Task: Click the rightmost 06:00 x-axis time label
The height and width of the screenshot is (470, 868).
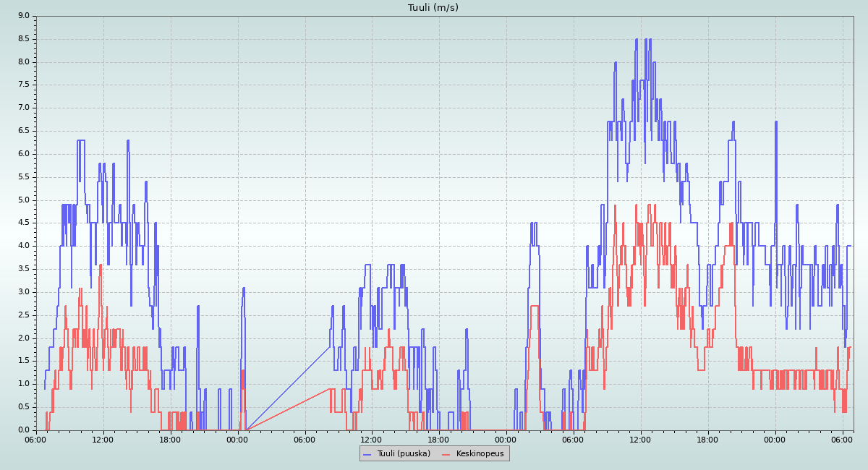Action: point(842,439)
